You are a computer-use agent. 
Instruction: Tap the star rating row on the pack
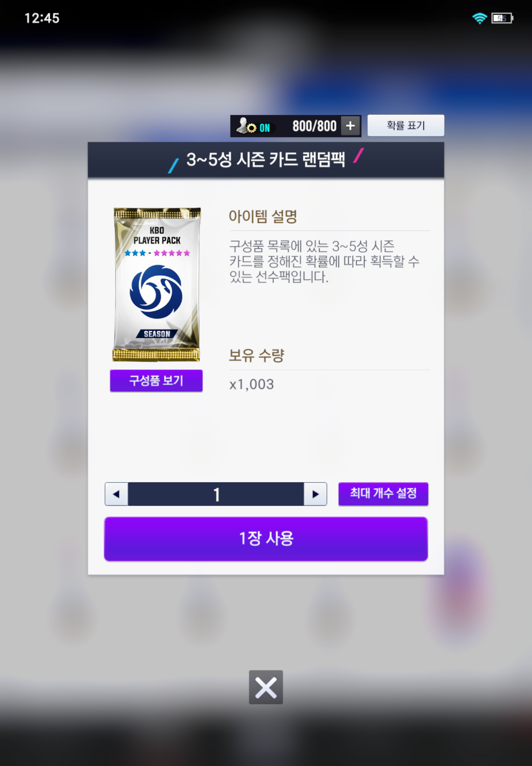click(x=157, y=253)
